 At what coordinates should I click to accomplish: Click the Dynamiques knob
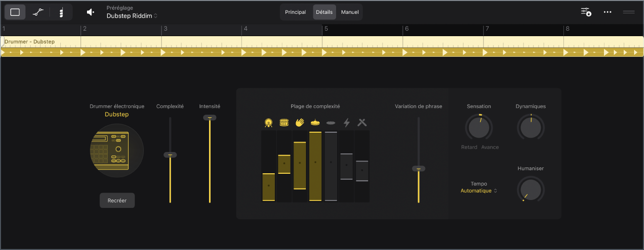pyautogui.click(x=530, y=128)
